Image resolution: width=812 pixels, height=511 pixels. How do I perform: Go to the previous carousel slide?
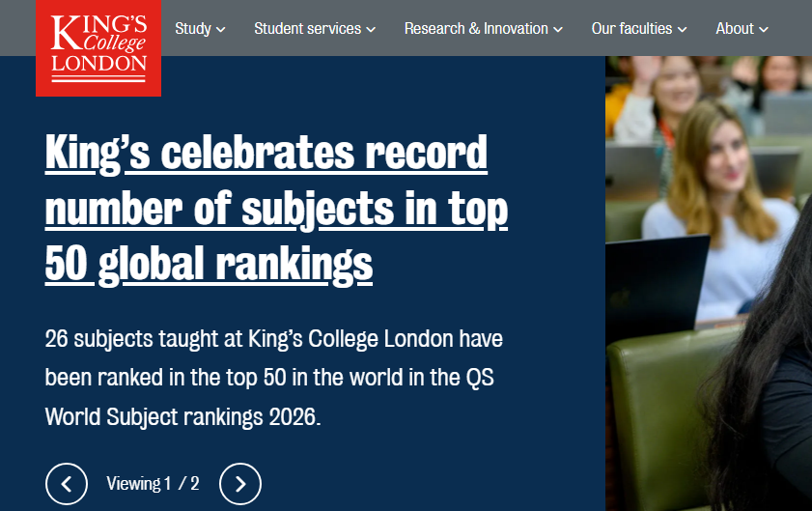[x=67, y=484]
